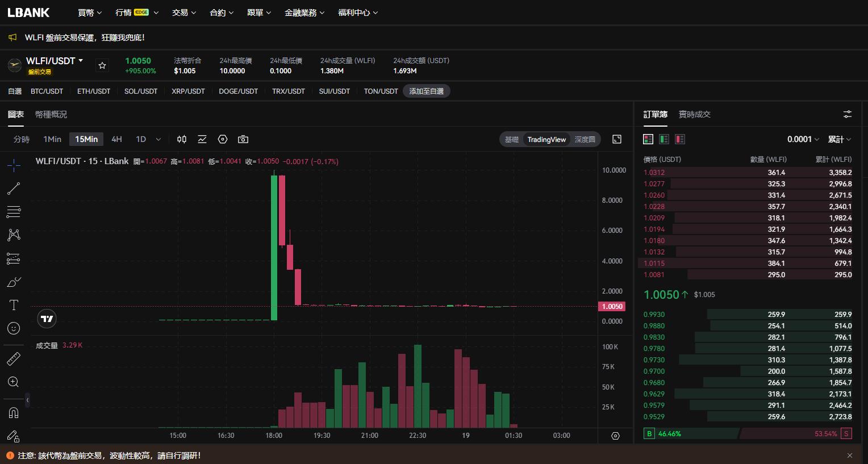Open the SOL/USDT quick link
This screenshot has height=464, width=868.
(141, 91)
